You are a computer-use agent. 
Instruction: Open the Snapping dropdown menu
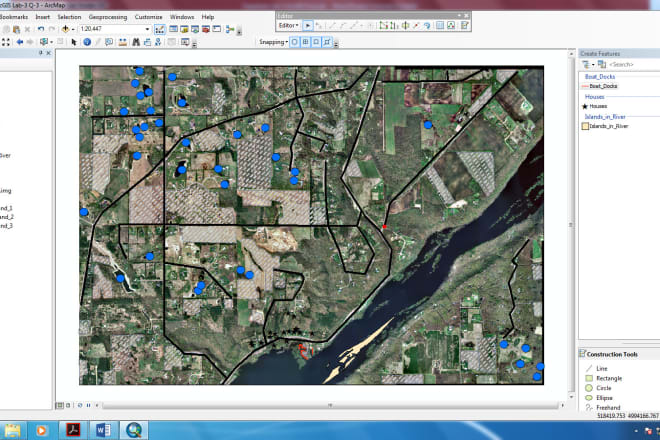click(273, 42)
